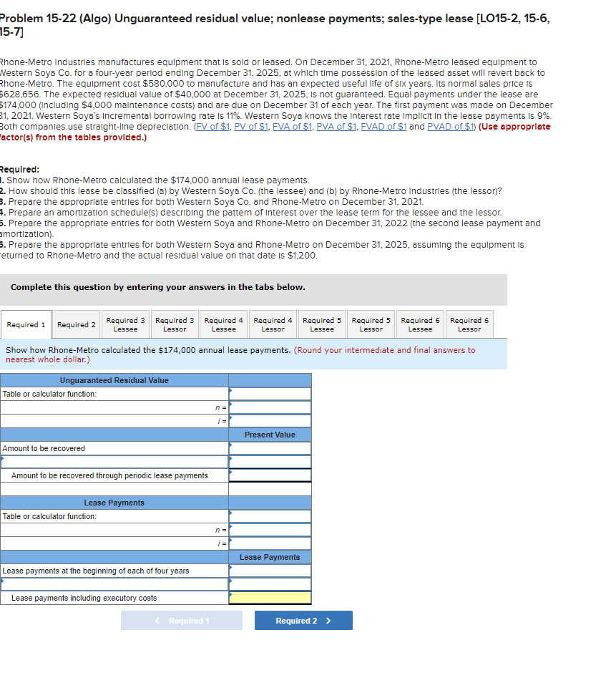Open the FV of $1 table link

(x=212, y=127)
